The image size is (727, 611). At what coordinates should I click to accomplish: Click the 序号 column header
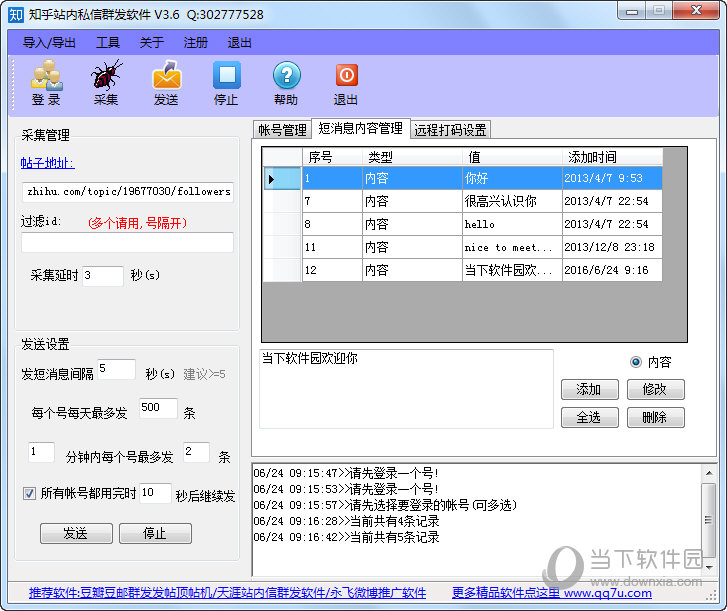(x=332, y=157)
